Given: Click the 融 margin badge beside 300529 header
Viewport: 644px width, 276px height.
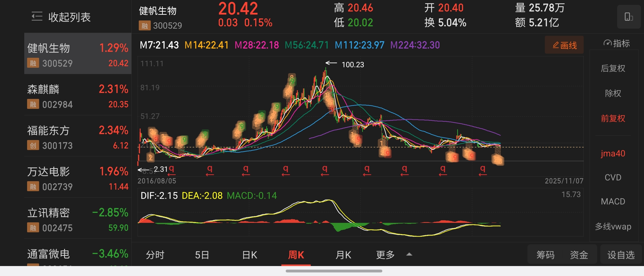Looking at the screenshot, I should 144,26.
